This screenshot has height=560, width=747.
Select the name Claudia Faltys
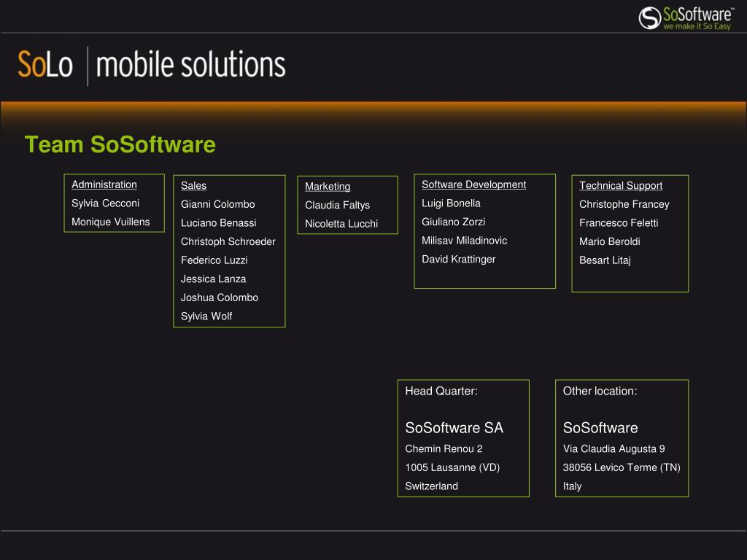[337, 205]
